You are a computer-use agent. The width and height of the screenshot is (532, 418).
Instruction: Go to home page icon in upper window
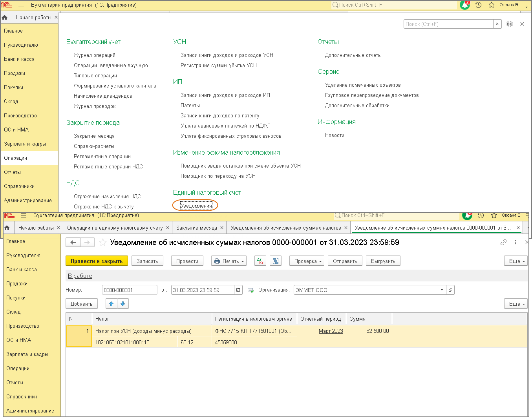[5, 17]
